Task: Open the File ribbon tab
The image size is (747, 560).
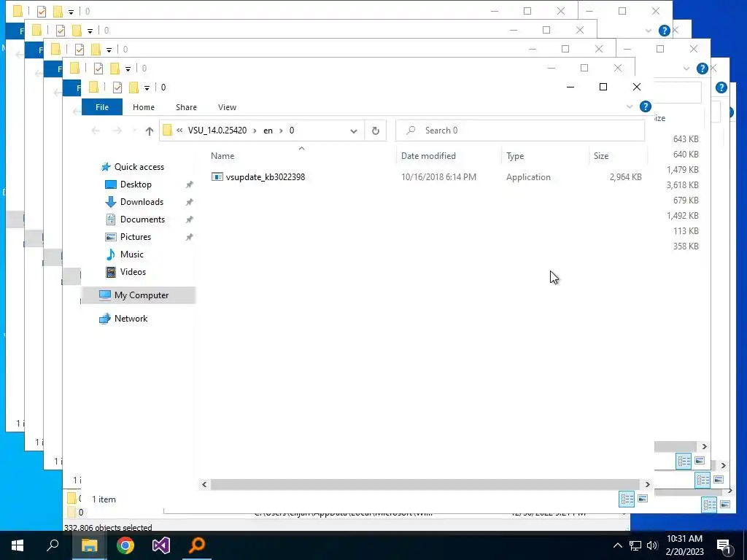Action: [x=102, y=107]
